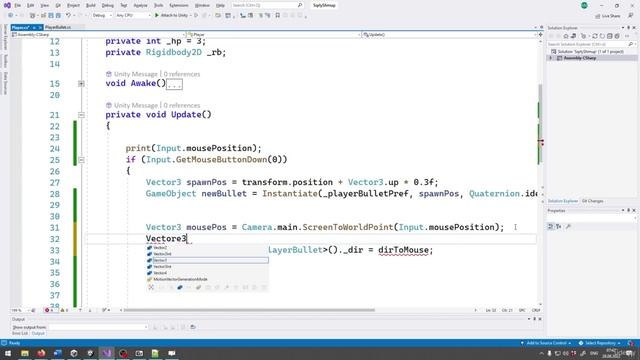
Task: Collapse the Update() method block
Action: pos(81,115)
